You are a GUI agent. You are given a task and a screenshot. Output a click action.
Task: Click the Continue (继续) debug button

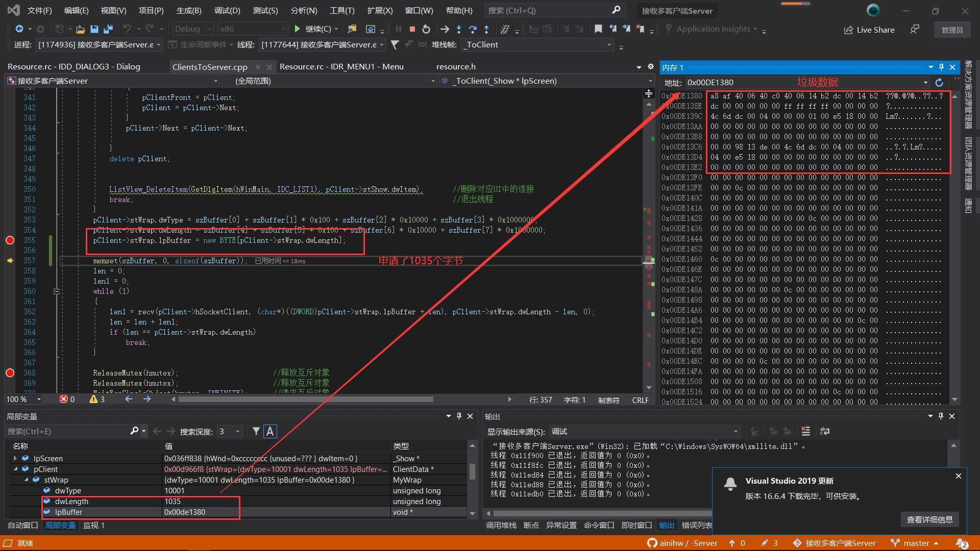click(x=313, y=29)
